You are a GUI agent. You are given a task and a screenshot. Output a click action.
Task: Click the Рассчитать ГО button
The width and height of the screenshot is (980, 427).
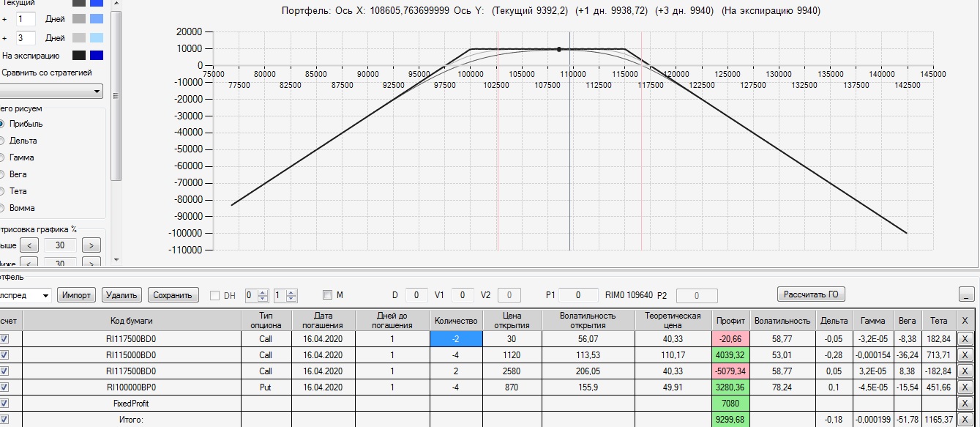click(811, 294)
